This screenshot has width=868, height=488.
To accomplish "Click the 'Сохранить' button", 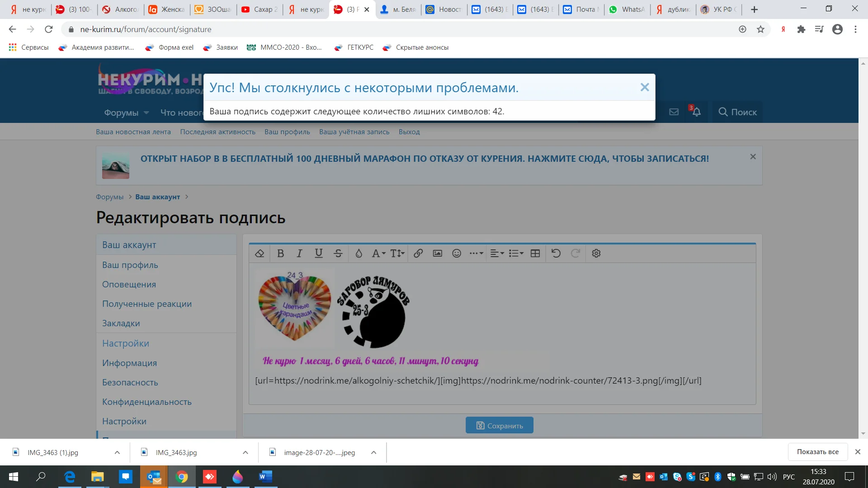I will 499,425.
